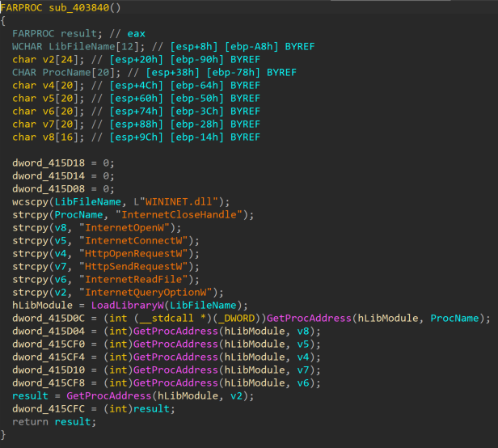The height and width of the screenshot is (448, 498).
Task: Select the [ebp-A8h] stack comment
Action: [251, 47]
